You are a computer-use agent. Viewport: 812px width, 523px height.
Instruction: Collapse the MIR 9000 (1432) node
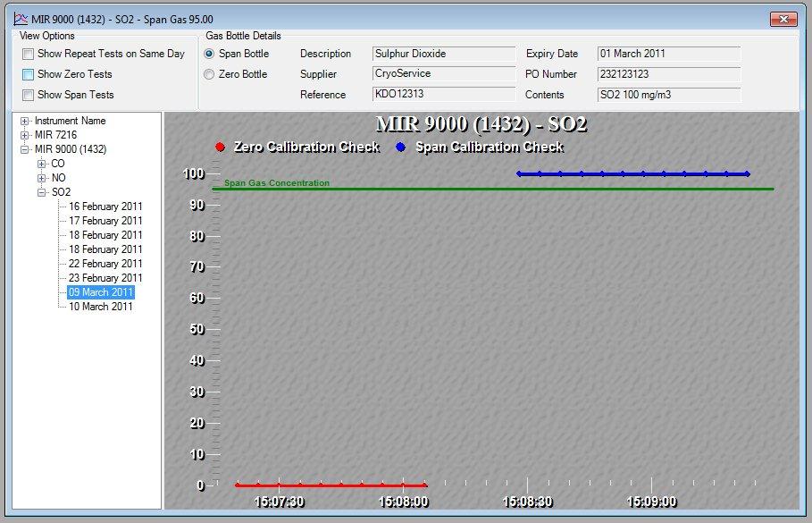tap(24, 149)
